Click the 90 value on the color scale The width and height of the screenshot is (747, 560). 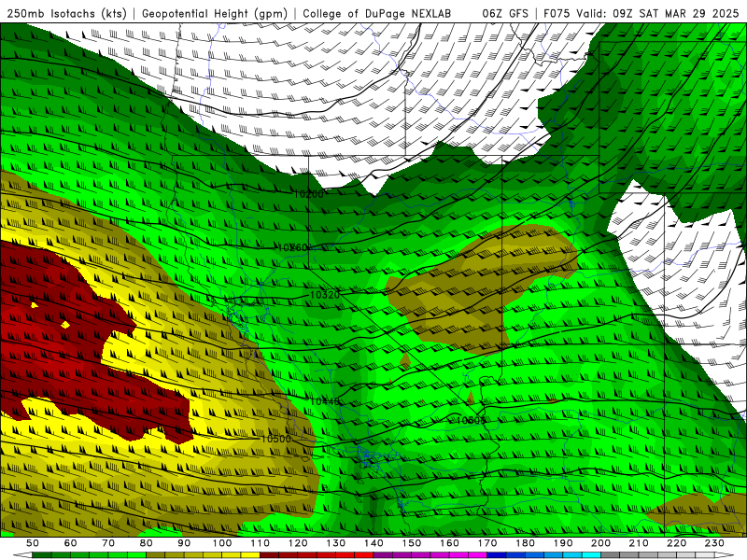[x=184, y=543]
